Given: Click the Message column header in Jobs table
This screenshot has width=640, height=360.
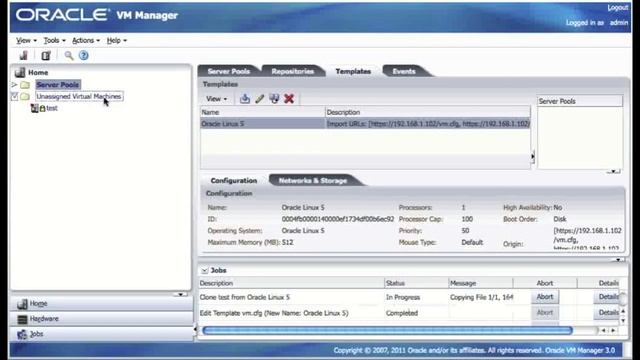Looking at the screenshot, I should [x=480, y=283].
